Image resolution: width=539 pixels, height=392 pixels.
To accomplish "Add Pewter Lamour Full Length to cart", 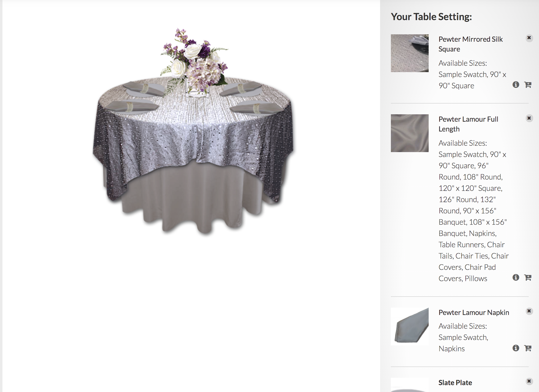I will pos(528,278).
